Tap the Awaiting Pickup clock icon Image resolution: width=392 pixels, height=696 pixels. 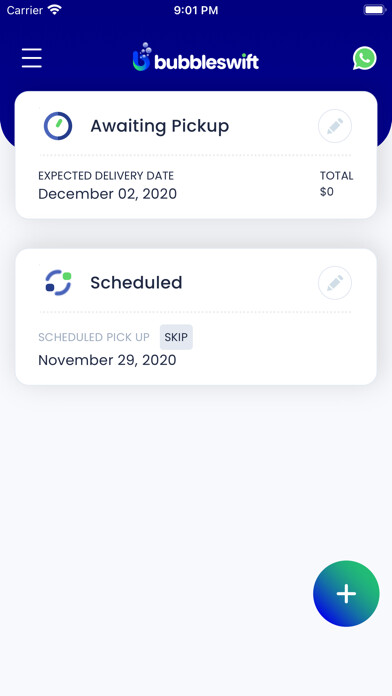(x=58, y=126)
